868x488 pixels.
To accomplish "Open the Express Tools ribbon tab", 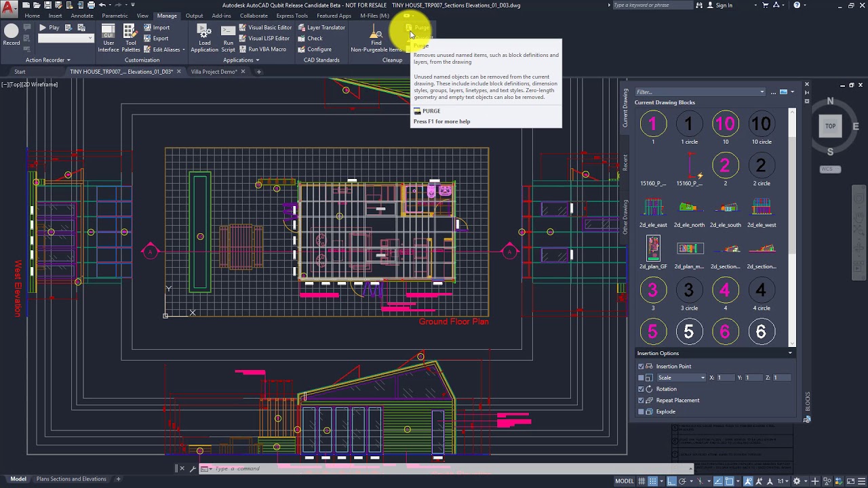I will pos(292,16).
